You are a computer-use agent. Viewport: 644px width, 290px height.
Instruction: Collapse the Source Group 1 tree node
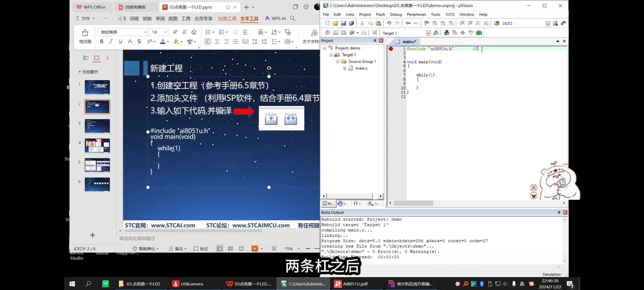point(338,61)
